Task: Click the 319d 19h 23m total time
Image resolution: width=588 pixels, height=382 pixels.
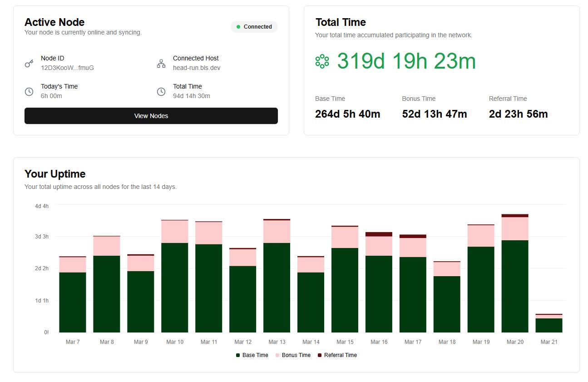Action: pos(406,61)
